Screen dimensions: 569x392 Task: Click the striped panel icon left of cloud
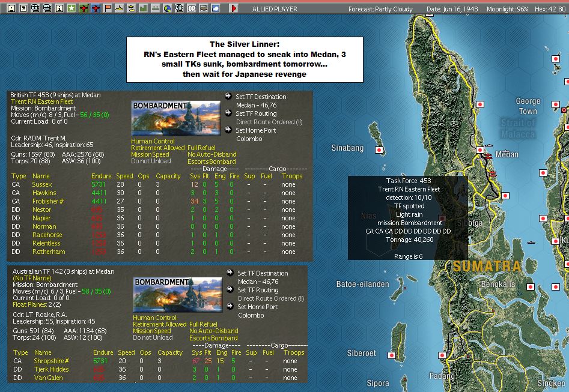pos(204,8)
